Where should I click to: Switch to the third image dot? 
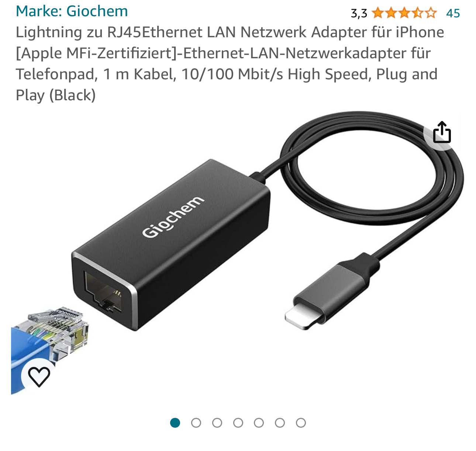point(217,423)
